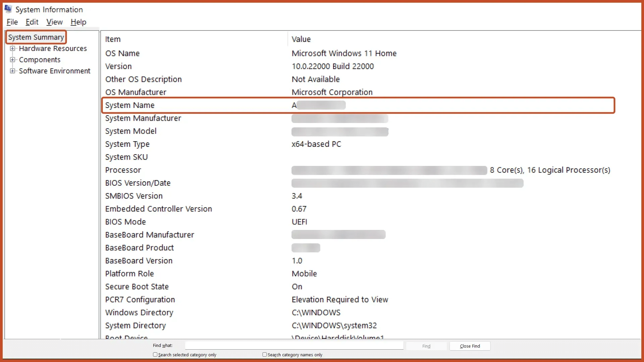Screen dimensions: 644x362
Task: Expand the Software Environment tree node
Action: pyautogui.click(x=12, y=71)
